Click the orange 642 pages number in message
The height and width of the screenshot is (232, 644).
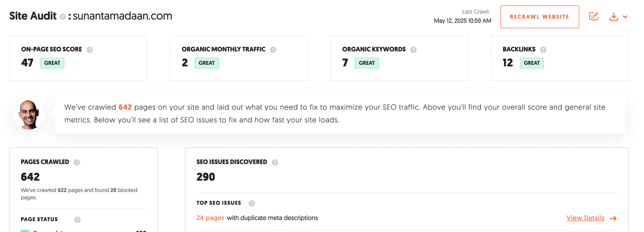(125, 107)
